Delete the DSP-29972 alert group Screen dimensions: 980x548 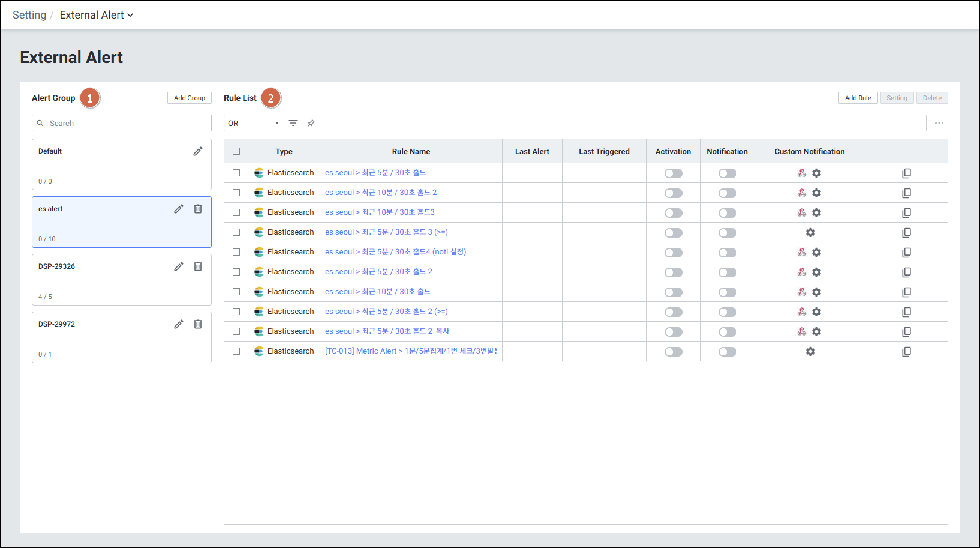tap(198, 324)
